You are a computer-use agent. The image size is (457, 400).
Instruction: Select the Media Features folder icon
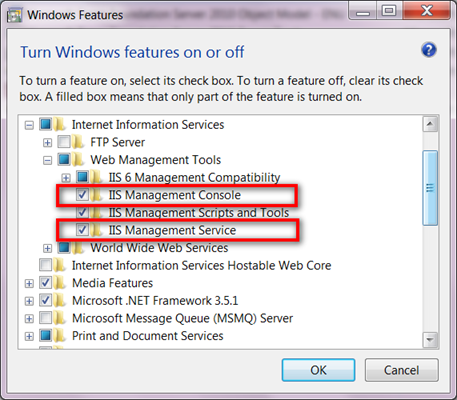(x=59, y=283)
